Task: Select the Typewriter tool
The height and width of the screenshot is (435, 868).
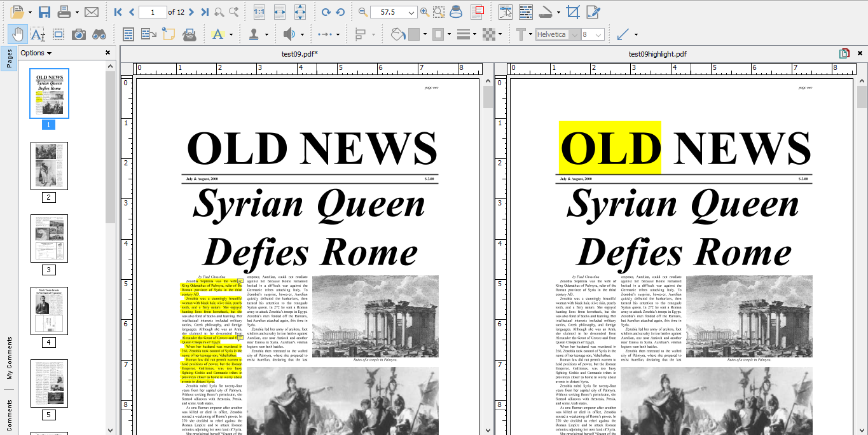Action: click(x=189, y=34)
